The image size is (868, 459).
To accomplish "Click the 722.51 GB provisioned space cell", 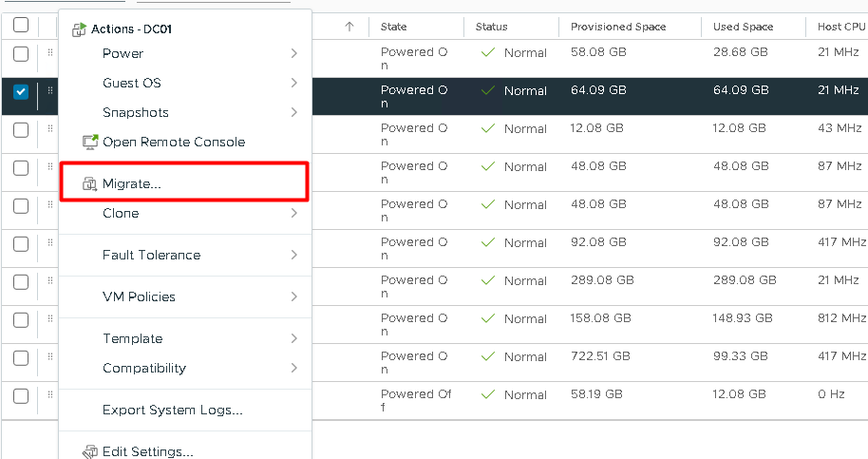I will (600, 356).
